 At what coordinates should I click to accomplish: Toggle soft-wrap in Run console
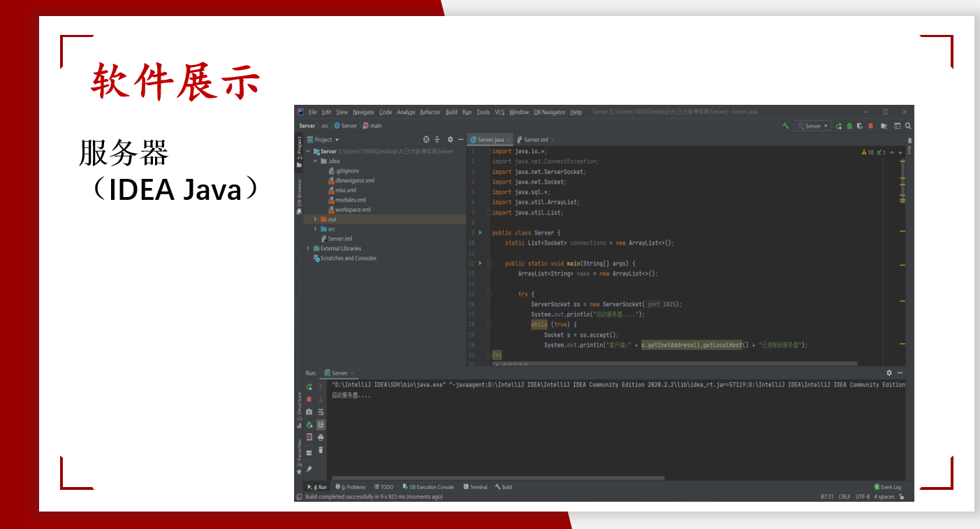pos(321,412)
